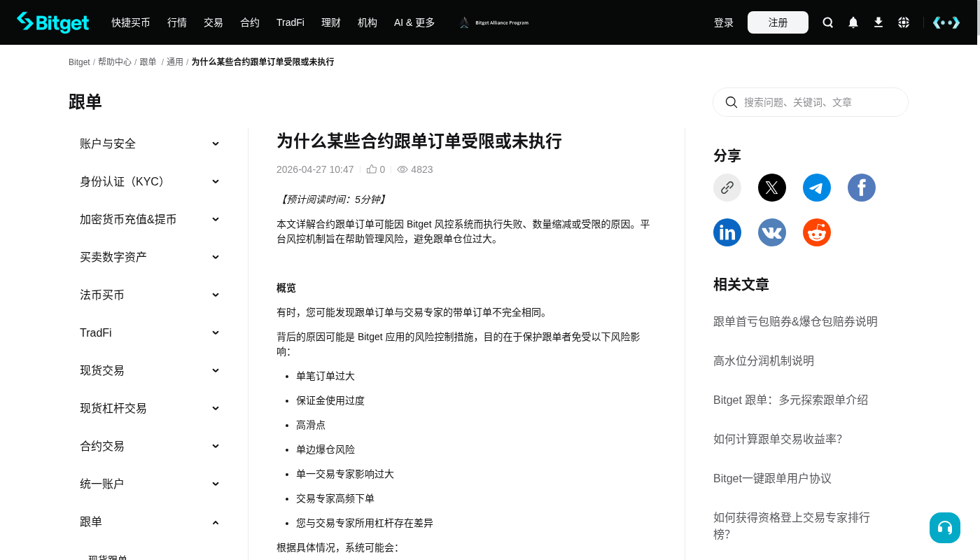This screenshot has width=980, height=560.
Task: Like the article with the thumbs-up icon
Action: (x=372, y=169)
